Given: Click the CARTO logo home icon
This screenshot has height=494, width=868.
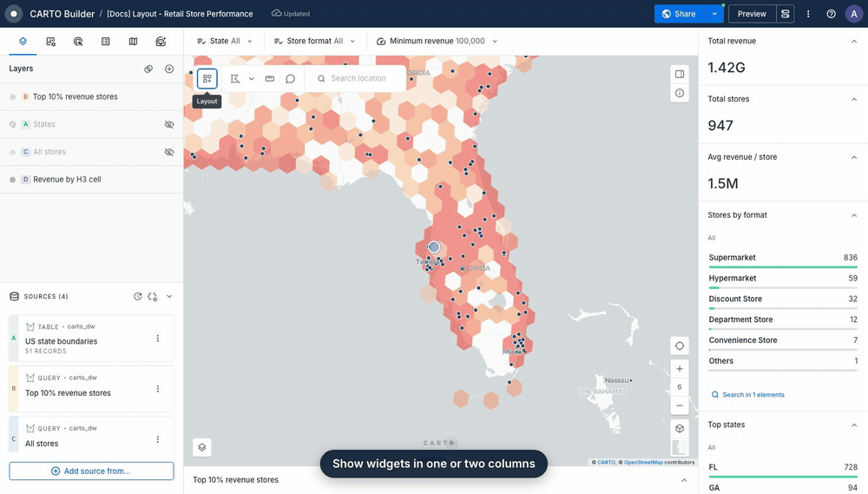Looking at the screenshot, I should click(13, 14).
